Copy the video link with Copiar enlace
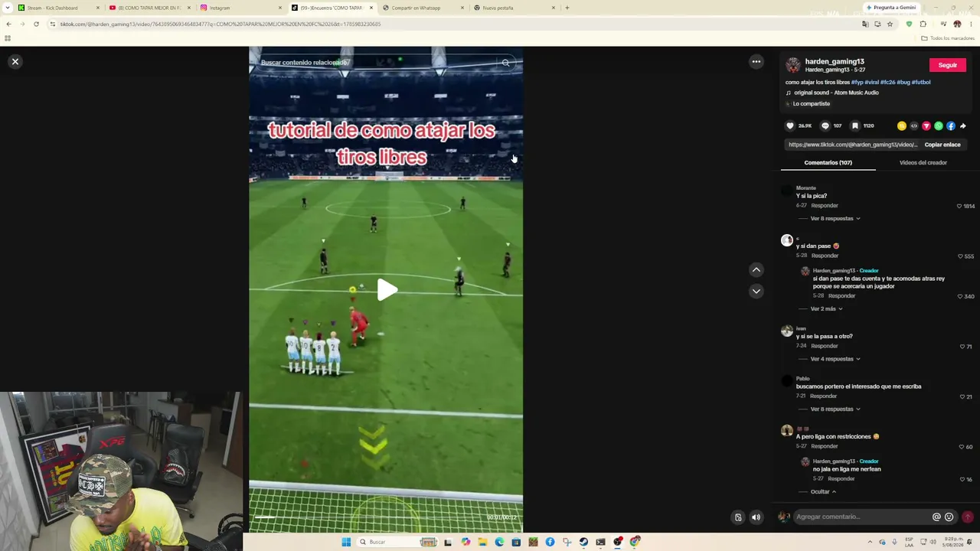Screen dimensions: 980x551 click(942, 145)
